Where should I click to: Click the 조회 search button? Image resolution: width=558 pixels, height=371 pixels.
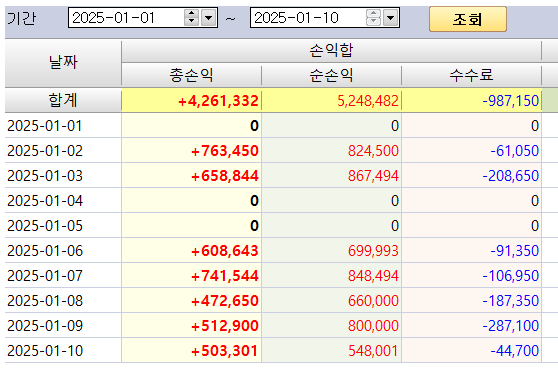(x=468, y=19)
